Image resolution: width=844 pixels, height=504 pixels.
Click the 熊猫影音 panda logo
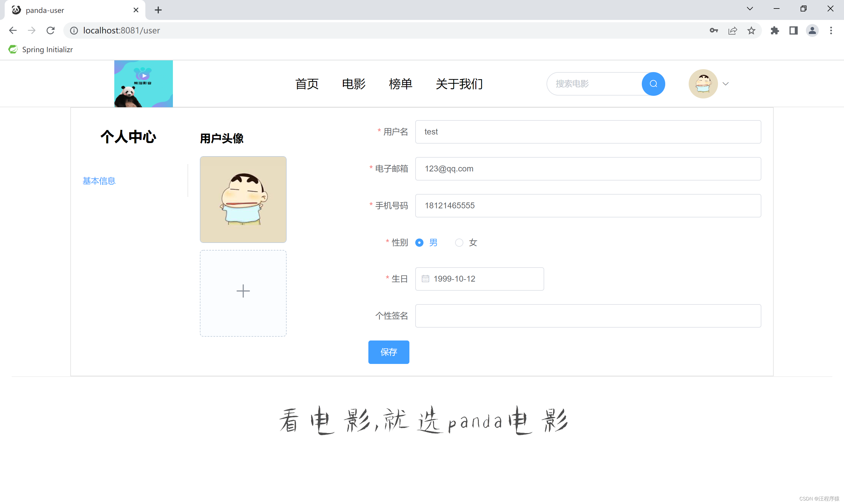click(x=143, y=84)
